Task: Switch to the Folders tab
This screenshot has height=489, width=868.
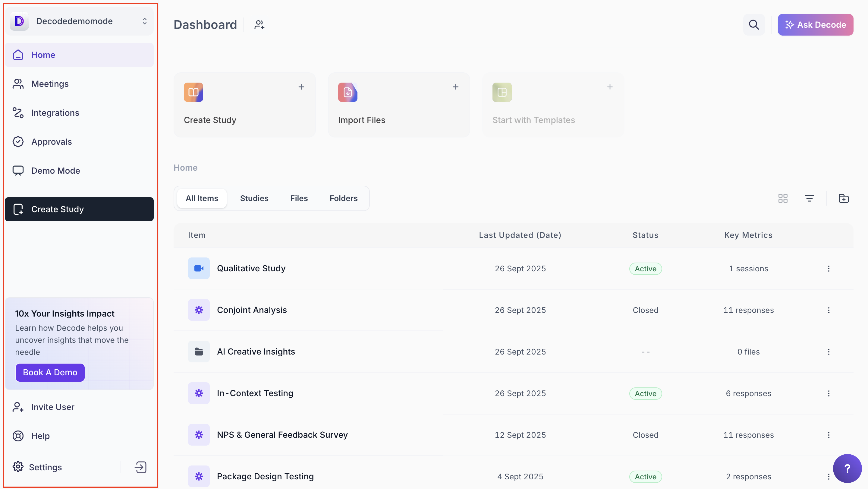Action: point(343,198)
